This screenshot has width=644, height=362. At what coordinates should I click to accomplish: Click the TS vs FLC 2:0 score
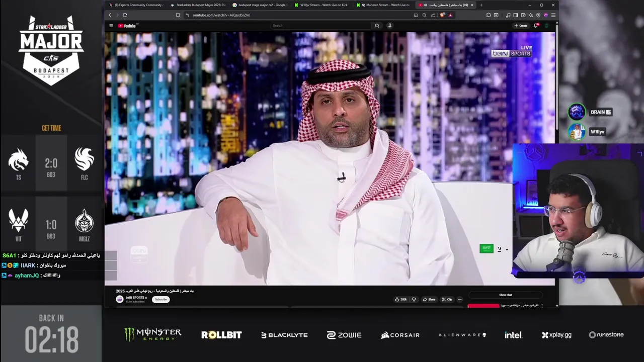point(51,163)
